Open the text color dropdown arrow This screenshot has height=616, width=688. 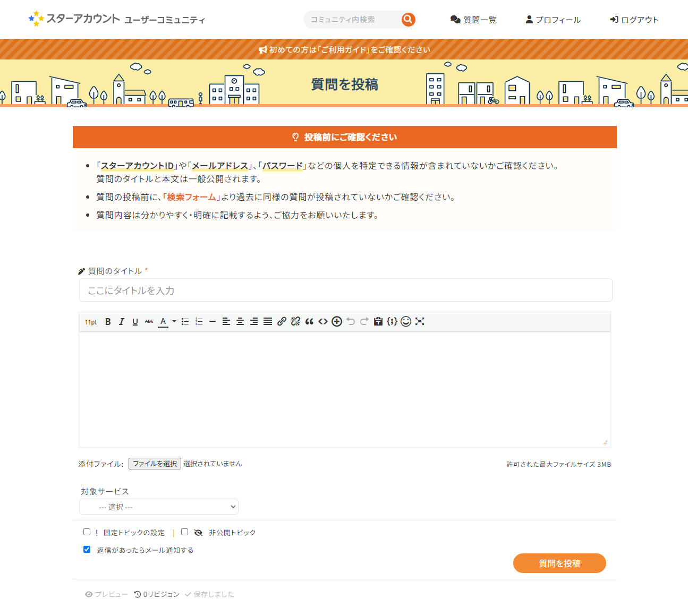pyautogui.click(x=174, y=322)
